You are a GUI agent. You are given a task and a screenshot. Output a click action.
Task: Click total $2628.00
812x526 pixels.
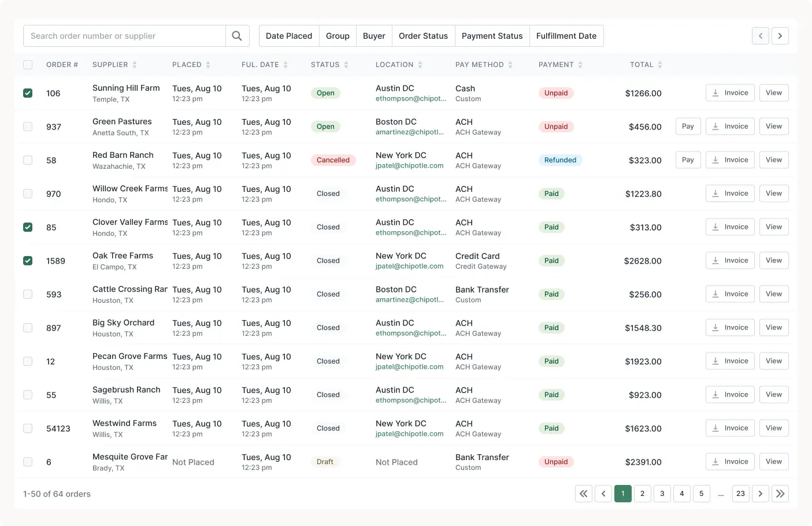coord(643,261)
